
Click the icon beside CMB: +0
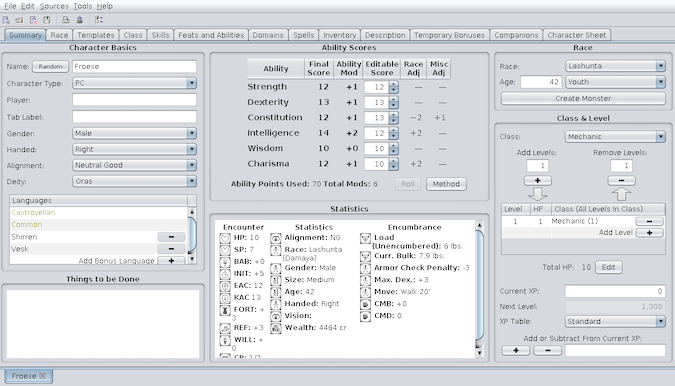pyautogui.click(x=365, y=304)
